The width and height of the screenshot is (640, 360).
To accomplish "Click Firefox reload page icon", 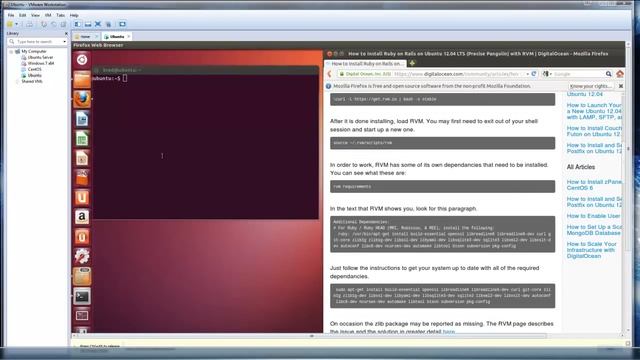I will click(533, 74).
